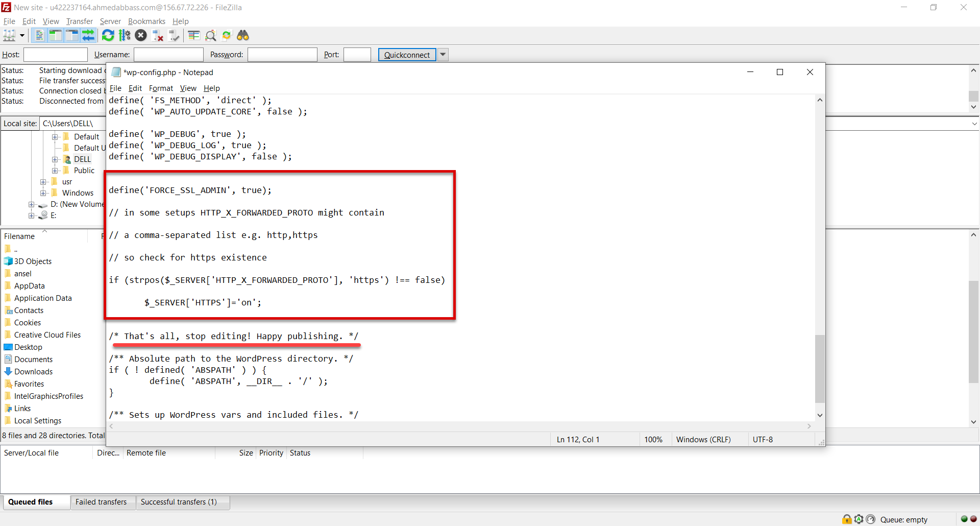This screenshot has height=526, width=980.
Task: Open directory listing filters icon
Action: (x=193, y=36)
